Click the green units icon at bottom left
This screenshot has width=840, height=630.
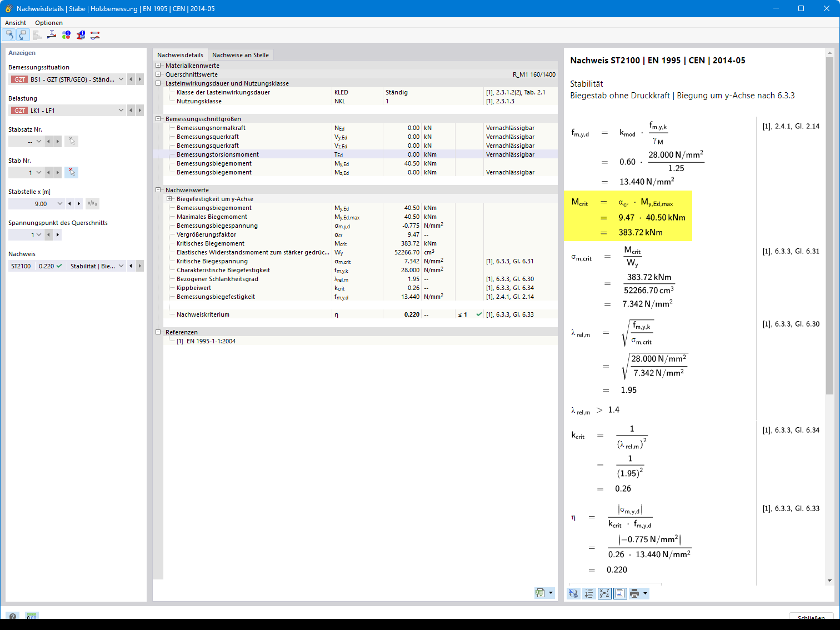pos(32,617)
